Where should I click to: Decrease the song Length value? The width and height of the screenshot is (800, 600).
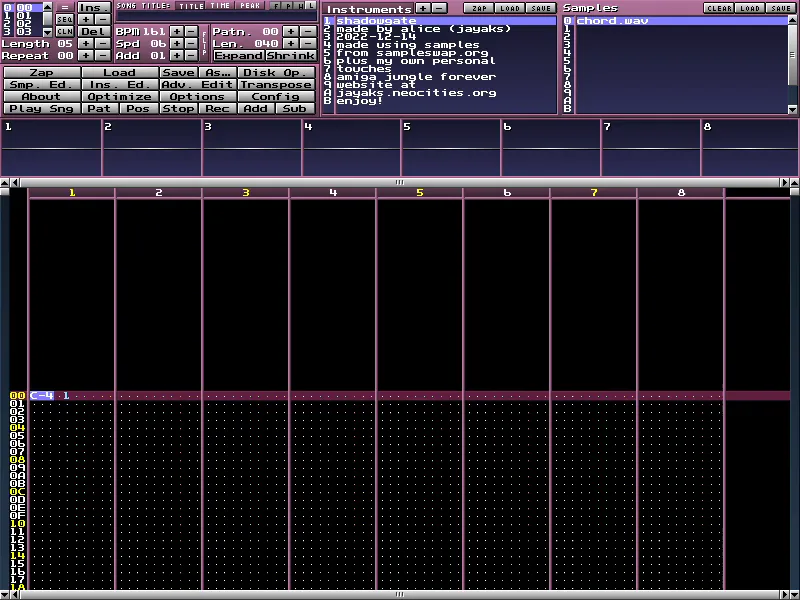(103, 43)
